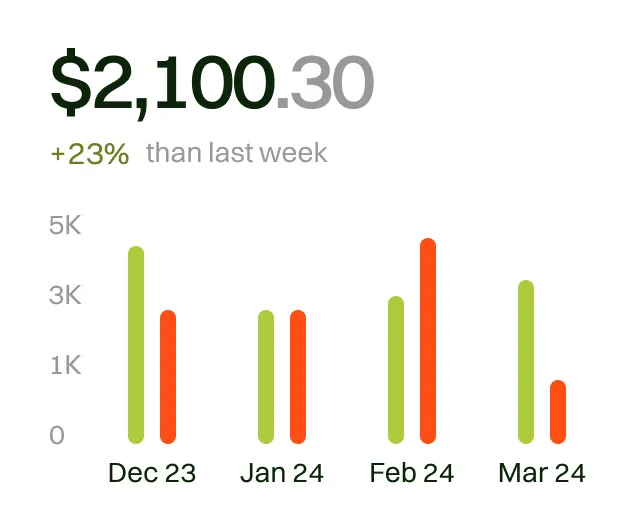This screenshot has height=530, width=644.
Task: Select the tallest orange Feb 24 bar
Action: pyautogui.click(x=428, y=341)
